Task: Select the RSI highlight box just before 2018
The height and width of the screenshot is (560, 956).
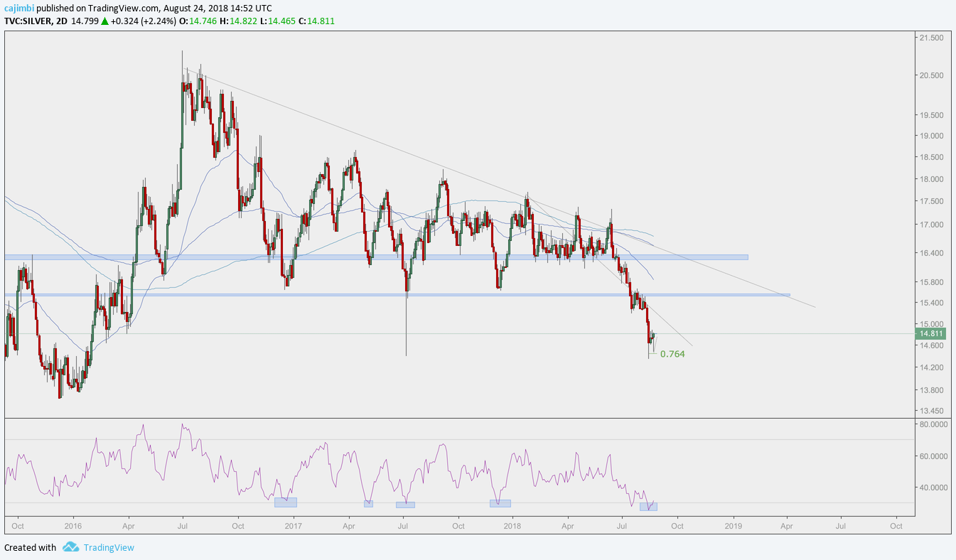Action: [500, 503]
